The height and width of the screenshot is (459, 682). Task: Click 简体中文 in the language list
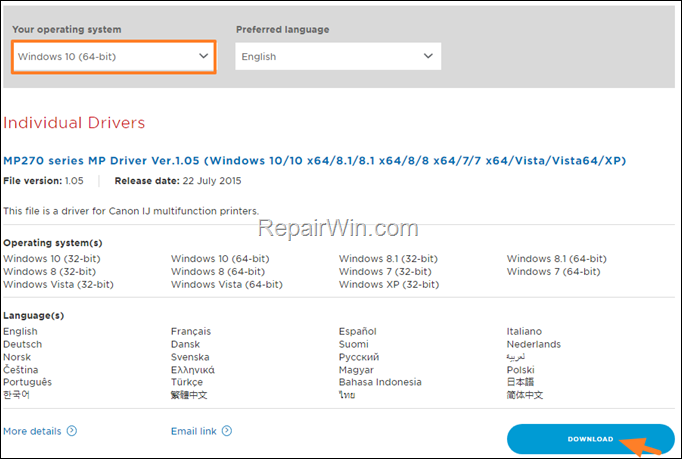pos(525,395)
